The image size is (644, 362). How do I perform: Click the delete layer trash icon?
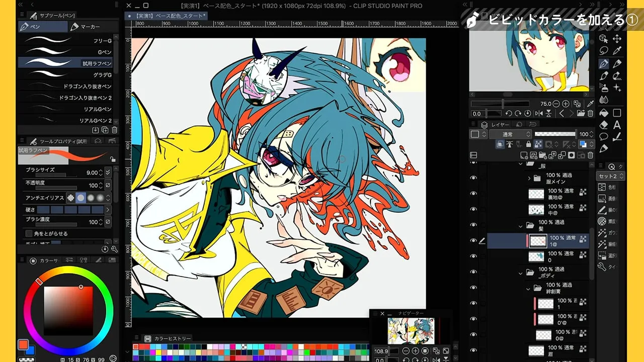tap(590, 155)
